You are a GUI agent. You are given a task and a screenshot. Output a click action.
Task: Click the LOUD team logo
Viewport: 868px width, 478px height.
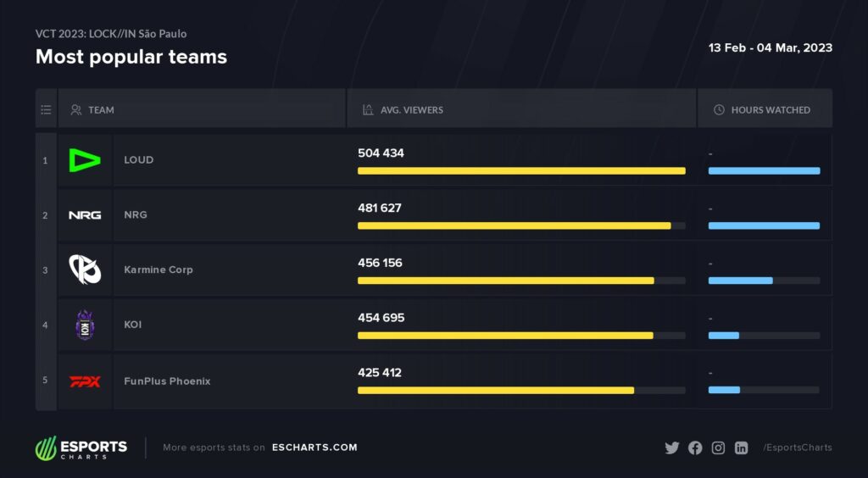[x=85, y=160]
